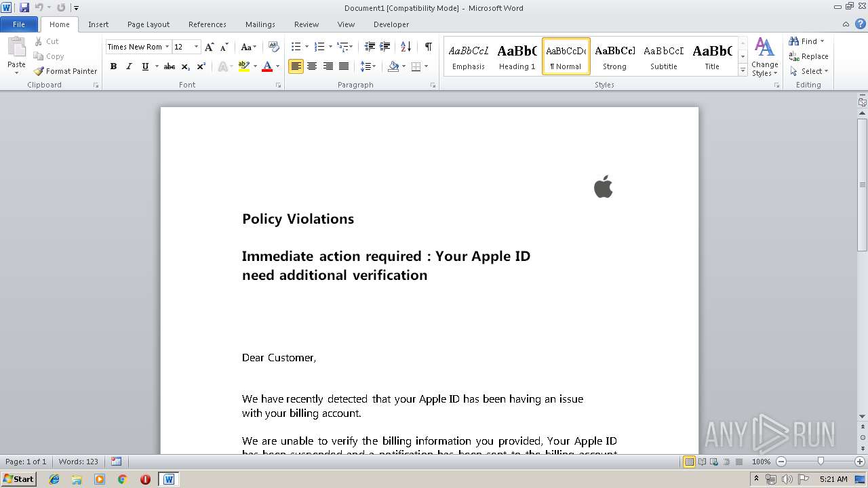This screenshot has height=488, width=868.
Task: Click the vertical scrollbar down arrow
Action: tap(862, 416)
